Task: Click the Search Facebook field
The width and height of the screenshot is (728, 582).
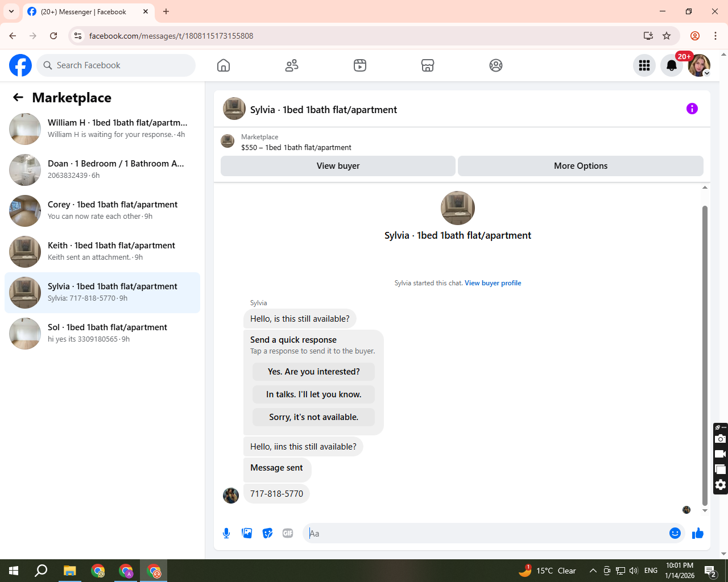Action: click(117, 65)
